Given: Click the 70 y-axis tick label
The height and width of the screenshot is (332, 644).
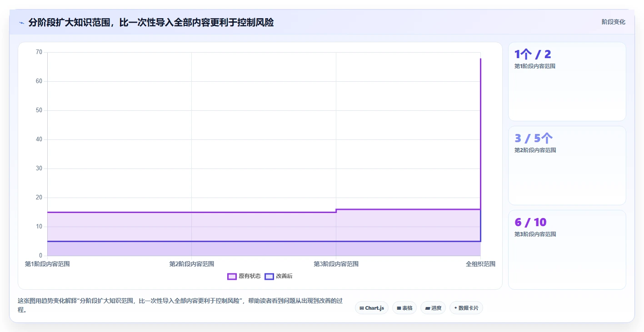Looking at the screenshot, I should pyautogui.click(x=39, y=52).
